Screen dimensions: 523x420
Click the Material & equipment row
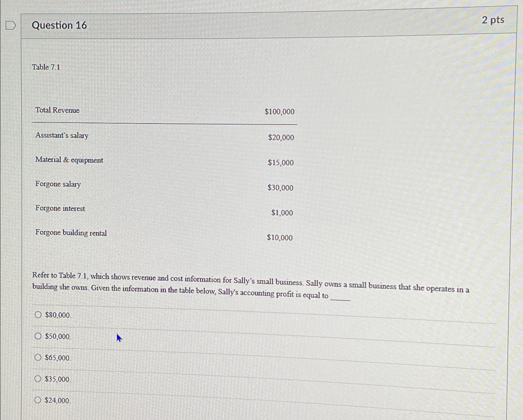click(165, 161)
